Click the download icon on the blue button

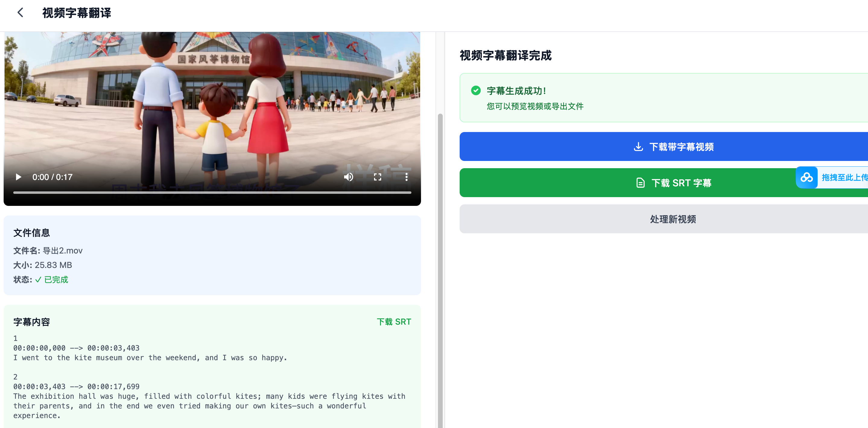(x=638, y=146)
